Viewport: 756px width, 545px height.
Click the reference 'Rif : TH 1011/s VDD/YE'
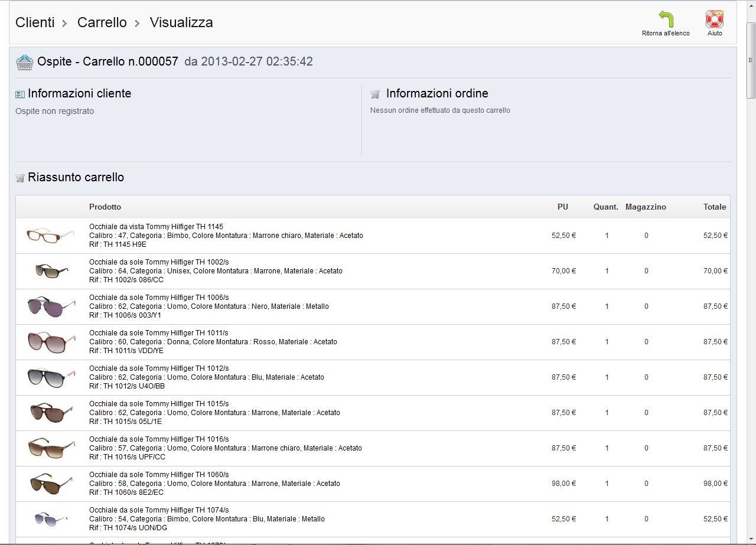[126, 351]
